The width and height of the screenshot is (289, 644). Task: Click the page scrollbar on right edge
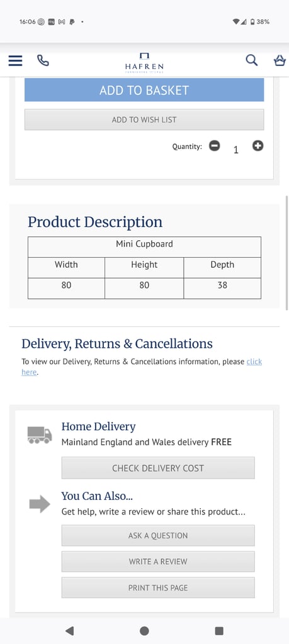(x=287, y=253)
